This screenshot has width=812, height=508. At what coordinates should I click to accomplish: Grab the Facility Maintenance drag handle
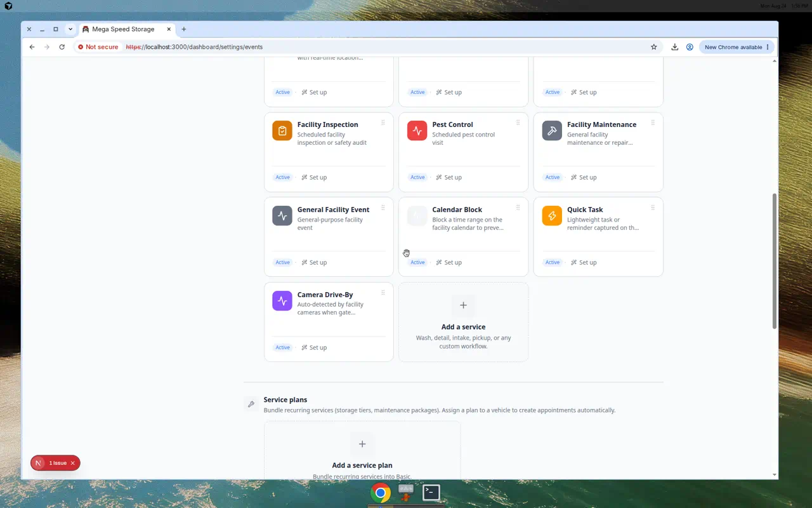pyautogui.click(x=653, y=123)
